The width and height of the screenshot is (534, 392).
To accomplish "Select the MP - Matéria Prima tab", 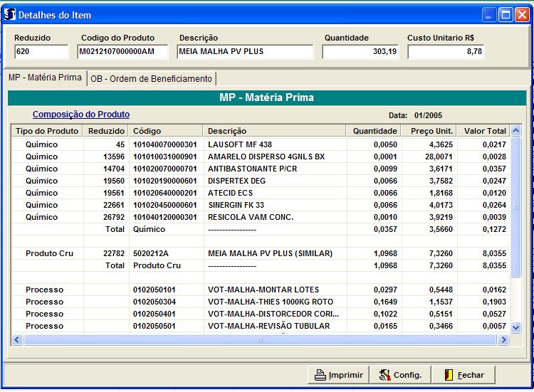I will coord(43,78).
